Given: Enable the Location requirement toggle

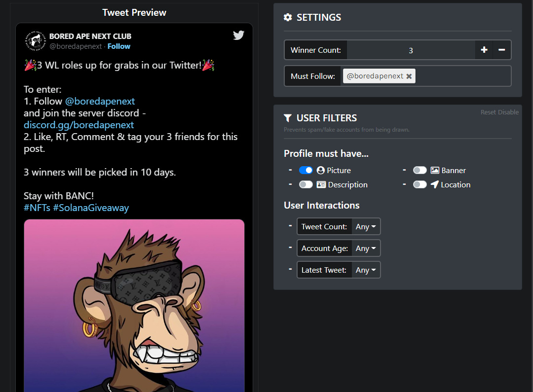Looking at the screenshot, I should (x=420, y=184).
